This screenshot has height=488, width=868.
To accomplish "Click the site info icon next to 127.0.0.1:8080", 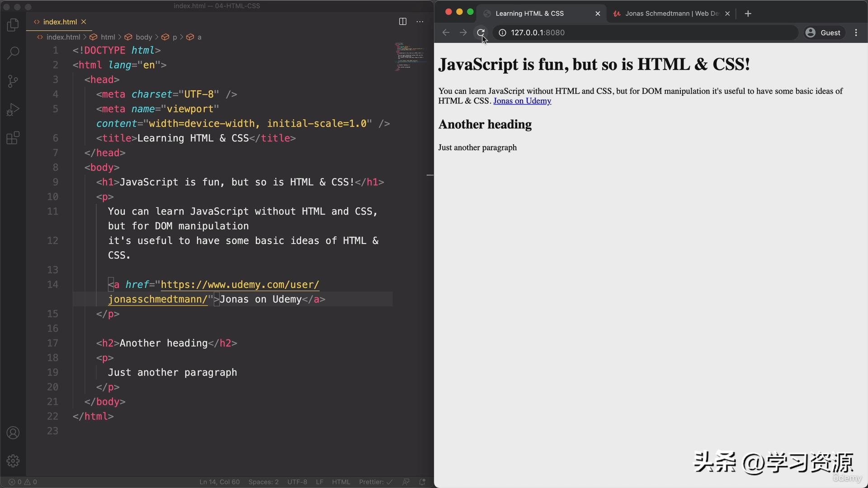I will (501, 33).
